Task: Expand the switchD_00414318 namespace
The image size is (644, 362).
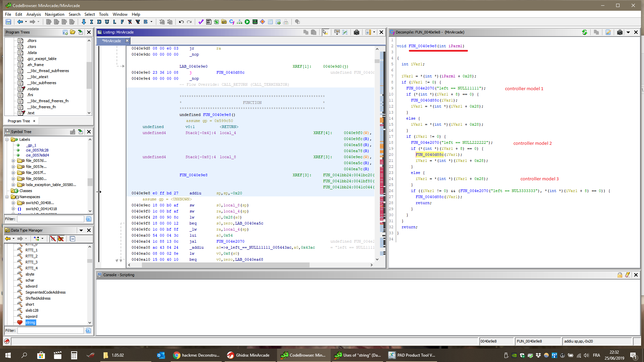Action: pyautogui.click(x=13, y=209)
